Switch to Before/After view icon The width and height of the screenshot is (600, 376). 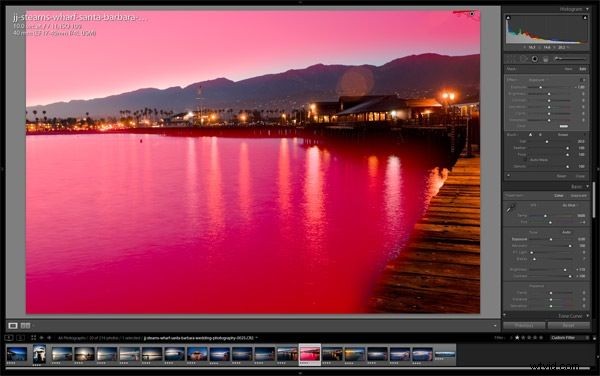(x=25, y=326)
